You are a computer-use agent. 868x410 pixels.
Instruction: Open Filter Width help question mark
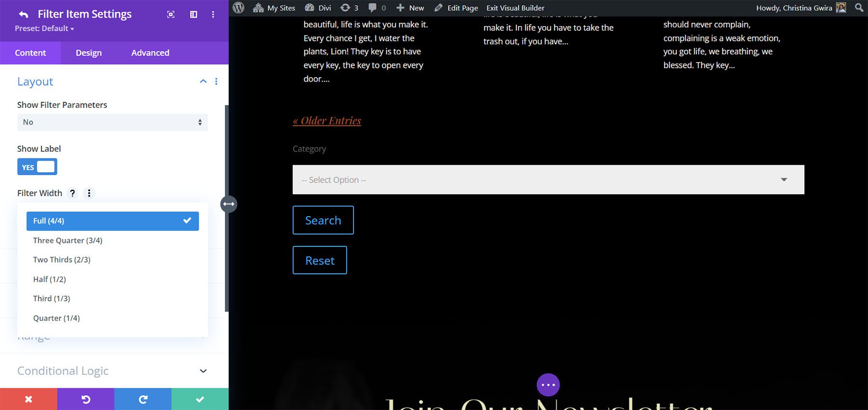click(x=72, y=193)
